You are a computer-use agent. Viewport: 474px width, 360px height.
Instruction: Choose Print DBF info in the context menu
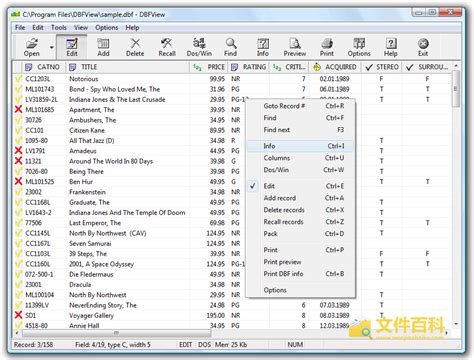(x=300, y=274)
